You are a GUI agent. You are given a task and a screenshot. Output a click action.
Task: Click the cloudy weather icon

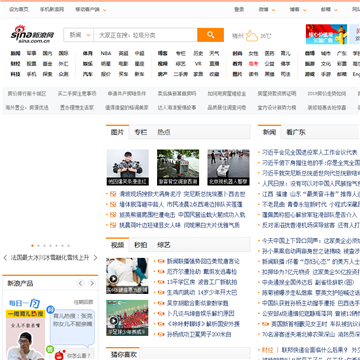[x=252, y=36]
